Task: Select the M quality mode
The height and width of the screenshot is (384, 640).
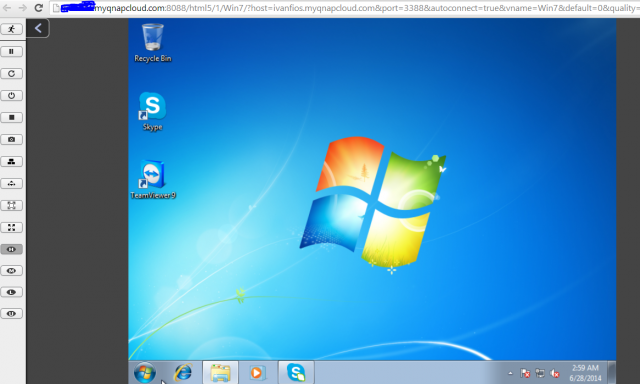Action: pyautogui.click(x=11, y=271)
